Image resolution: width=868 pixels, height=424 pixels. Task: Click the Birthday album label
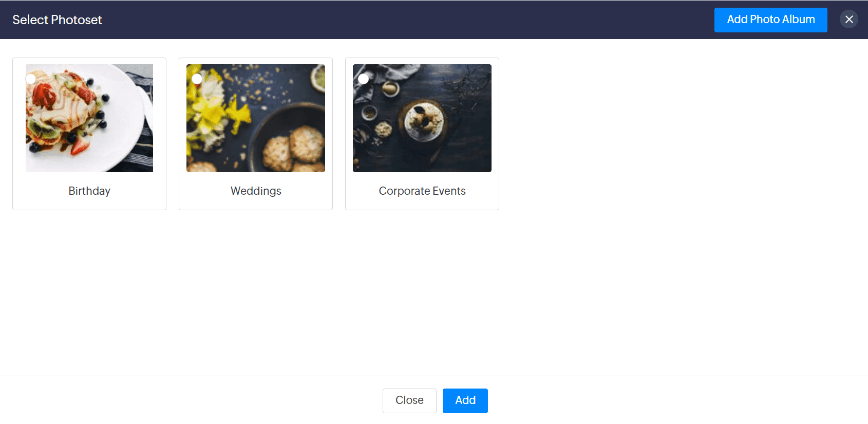[89, 191]
